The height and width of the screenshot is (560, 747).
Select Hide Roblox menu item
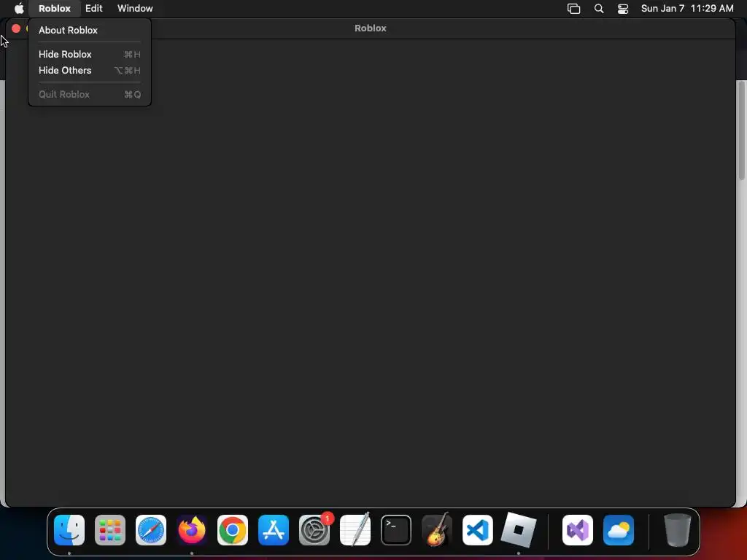pyautogui.click(x=90, y=54)
